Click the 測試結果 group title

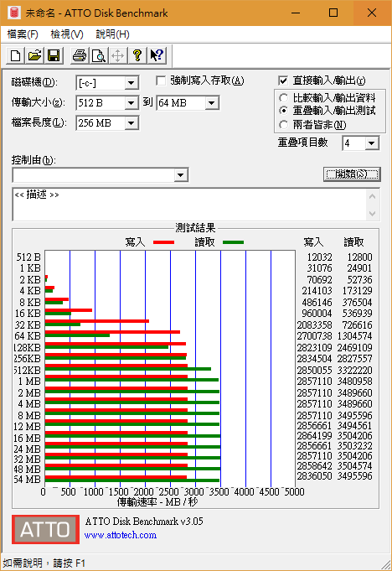pyautogui.click(x=195, y=228)
